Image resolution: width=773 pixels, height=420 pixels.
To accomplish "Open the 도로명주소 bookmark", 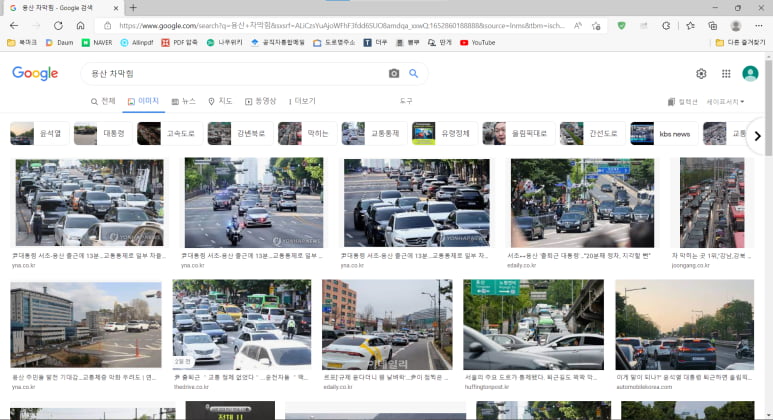I will pos(334,43).
